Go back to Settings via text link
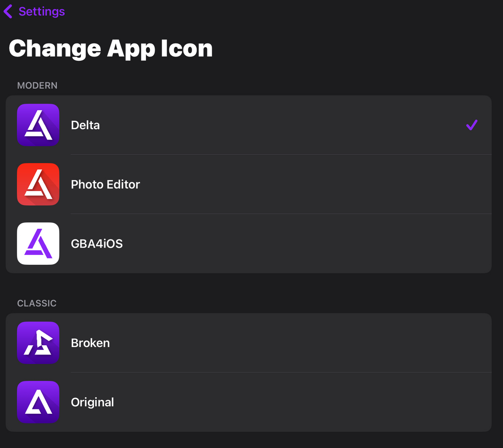The height and width of the screenshot is (448, 503). 41,11
